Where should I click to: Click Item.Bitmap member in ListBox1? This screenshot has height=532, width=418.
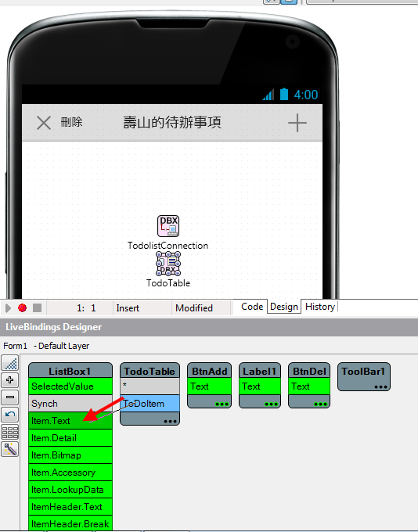[70, 455]
